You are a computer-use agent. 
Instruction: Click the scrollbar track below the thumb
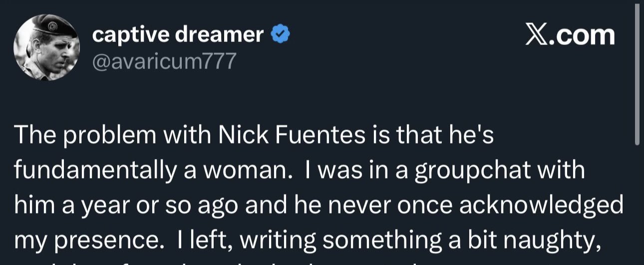(637, 205)
